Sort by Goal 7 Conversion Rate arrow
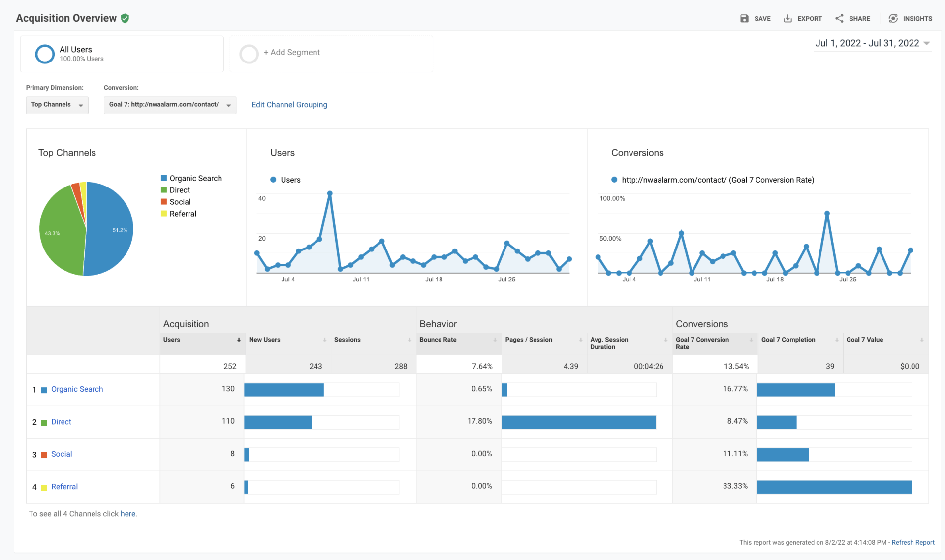This screenshot has width=945, height=560. [751, 340]
